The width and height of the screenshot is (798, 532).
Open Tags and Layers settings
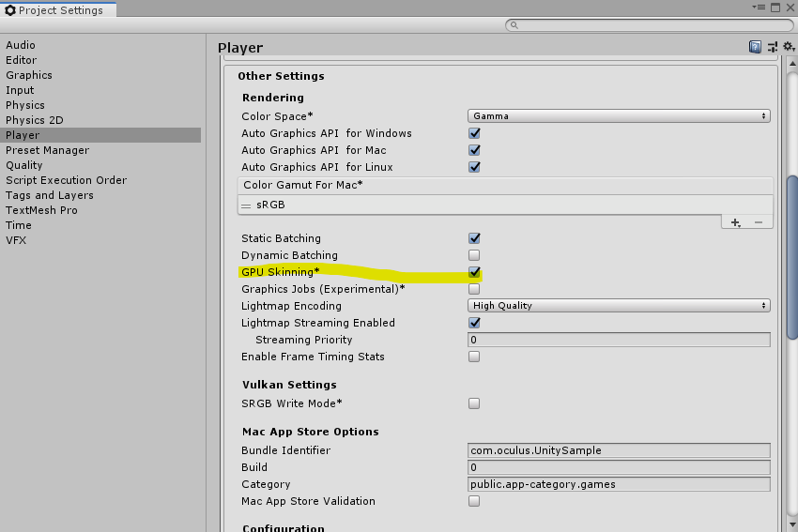tap(50, 195)
